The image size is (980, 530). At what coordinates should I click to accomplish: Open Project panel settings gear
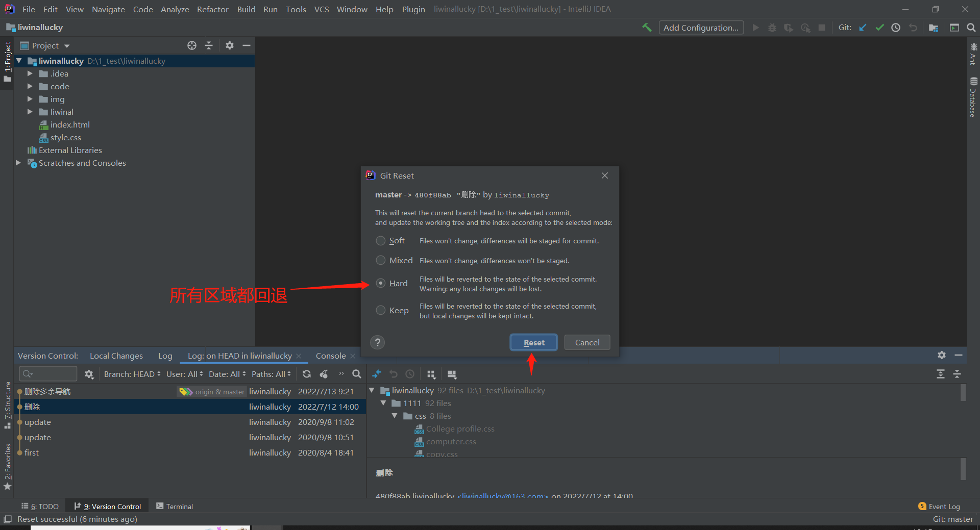click(x=230, y=45)
